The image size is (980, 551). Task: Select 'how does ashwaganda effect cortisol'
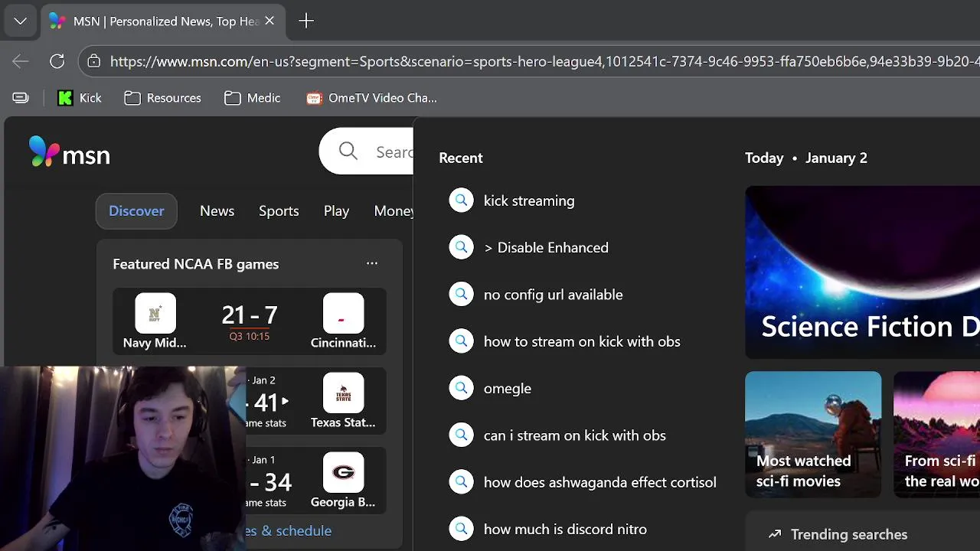click(599, 482)
